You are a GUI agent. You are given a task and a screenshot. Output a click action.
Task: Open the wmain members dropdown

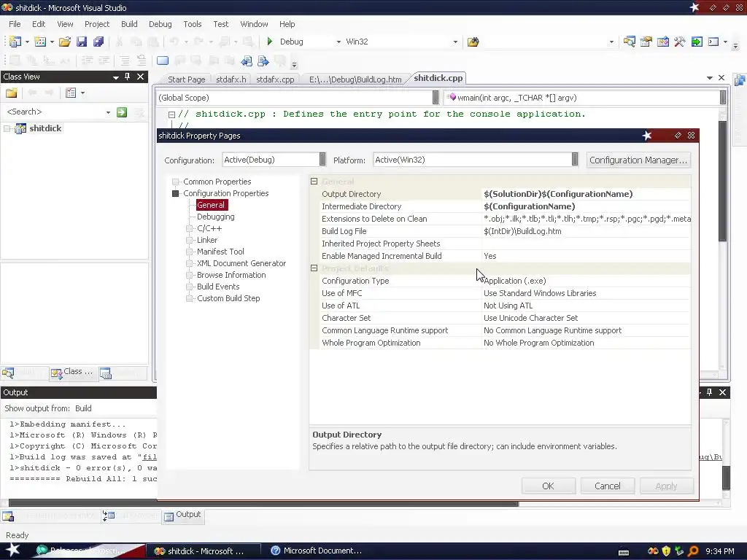click(723, 98)
